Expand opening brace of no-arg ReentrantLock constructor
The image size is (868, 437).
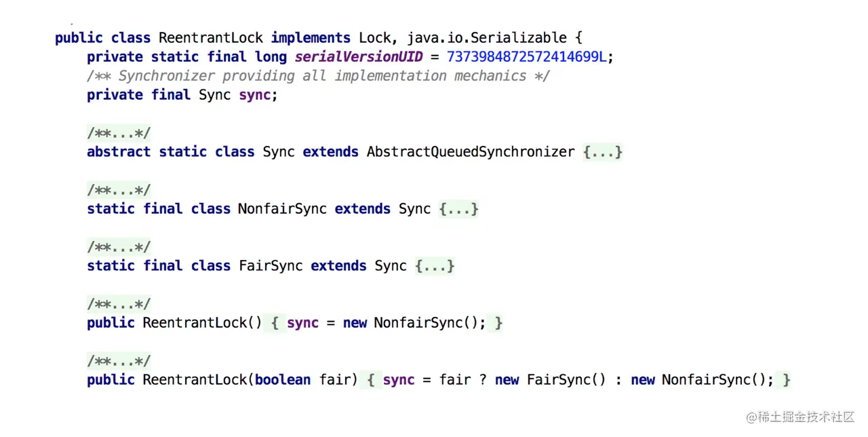pos(275,323)
